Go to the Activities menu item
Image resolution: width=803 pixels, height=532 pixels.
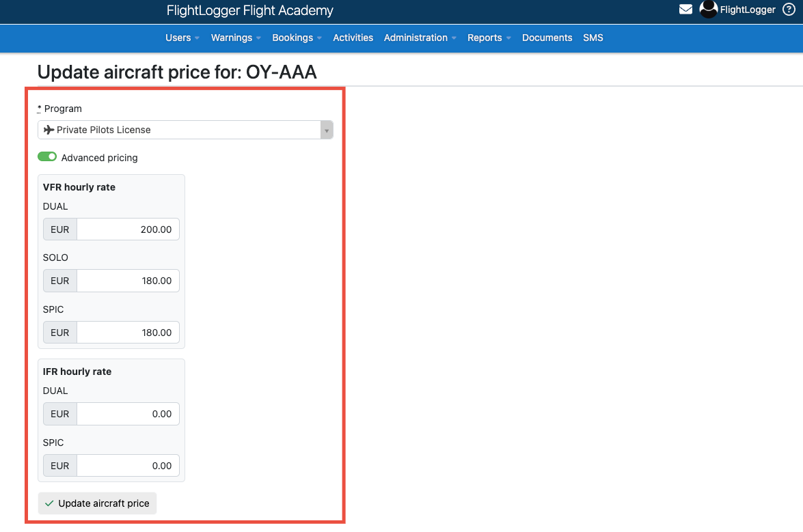(353, 38)
